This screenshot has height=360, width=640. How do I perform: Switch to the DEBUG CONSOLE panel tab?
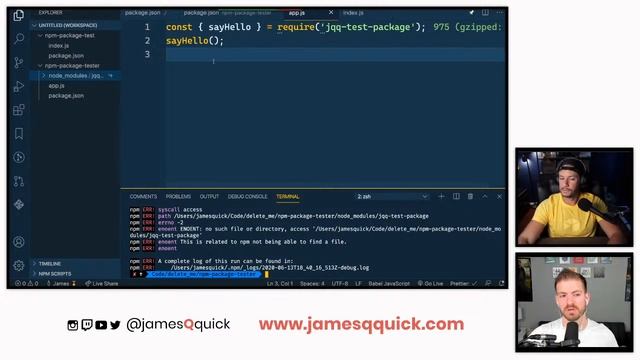point(247,196)
